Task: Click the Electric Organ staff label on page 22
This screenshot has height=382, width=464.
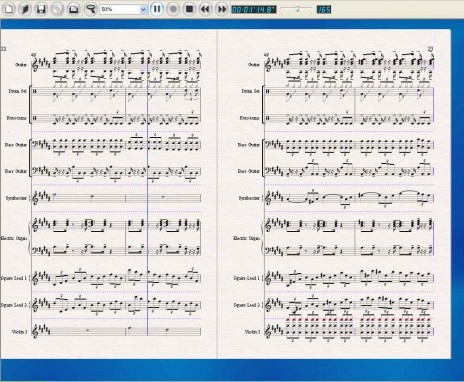Action: 14,238
